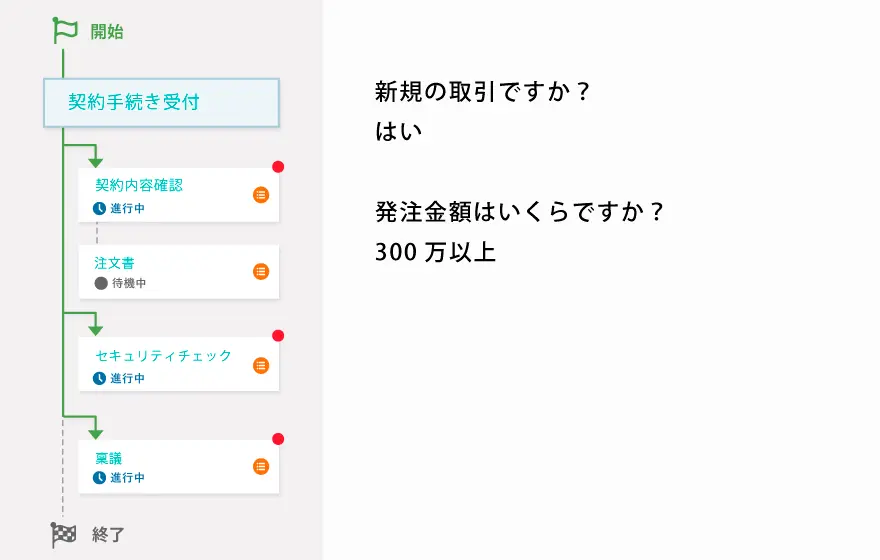Click the 開始 label
This screenshot has height=560, width=880.
[107, 32]
